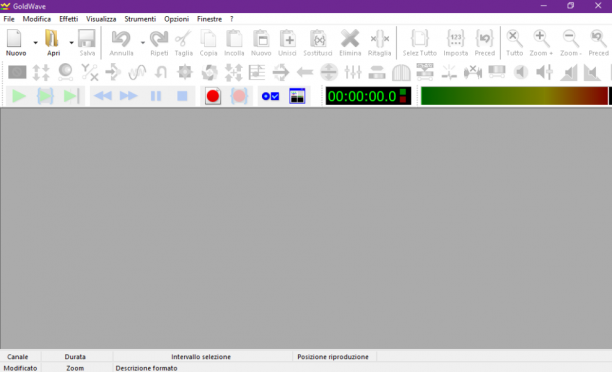Open the Finestre menu
This screenshot has height=372, width=612.
pyautogui.click(x=209, y=19)
